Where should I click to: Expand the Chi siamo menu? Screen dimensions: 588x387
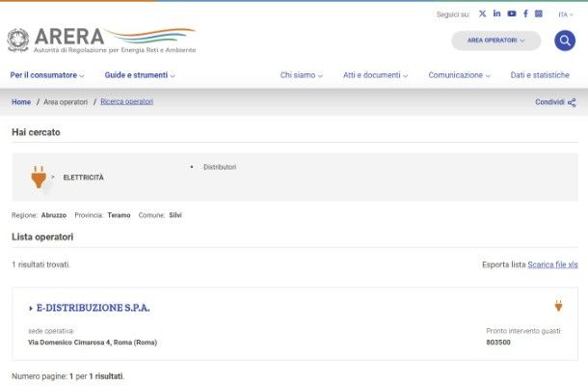tap(301, 75)
